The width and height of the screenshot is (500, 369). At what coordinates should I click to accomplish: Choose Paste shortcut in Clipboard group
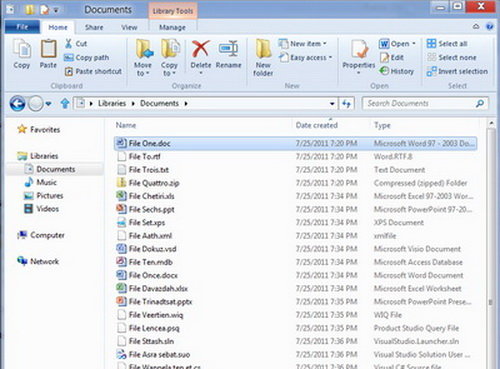point(93,71)
